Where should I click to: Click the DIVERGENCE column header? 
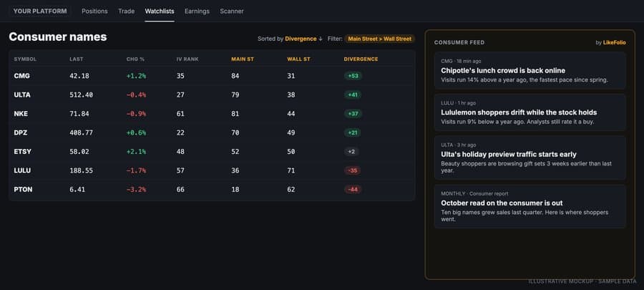pos(361,59)
